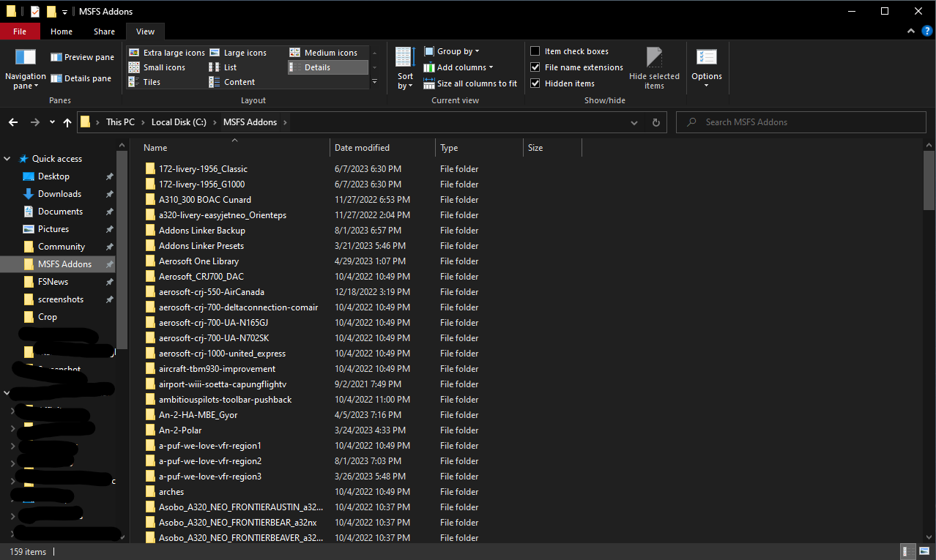
Task: Switch to the Share ribbon tab
Action: pos(104,31)
